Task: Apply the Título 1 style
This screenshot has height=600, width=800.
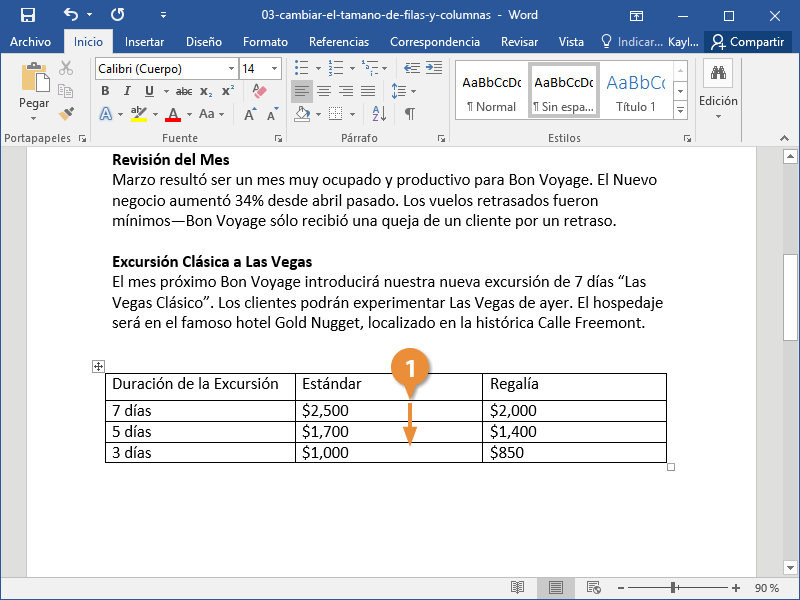Action: 635,90
